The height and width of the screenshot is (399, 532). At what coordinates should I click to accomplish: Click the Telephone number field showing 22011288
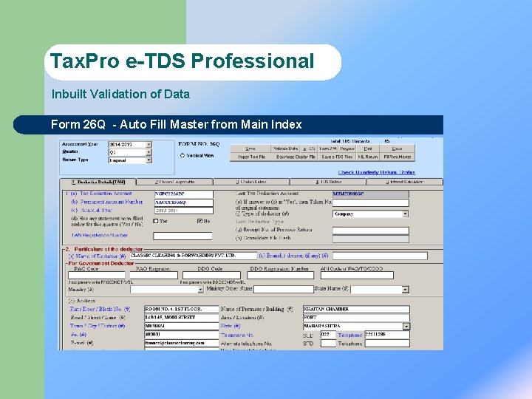pos(387,335)
